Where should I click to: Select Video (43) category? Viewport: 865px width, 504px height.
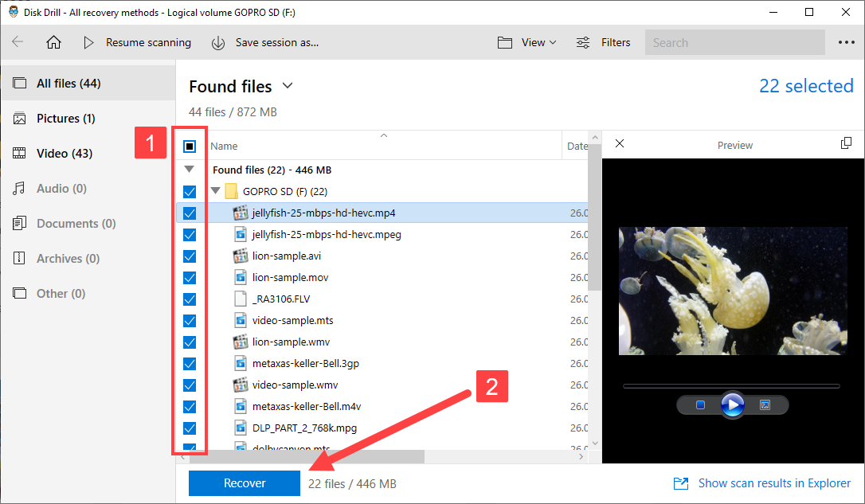(x=88, y=154)
